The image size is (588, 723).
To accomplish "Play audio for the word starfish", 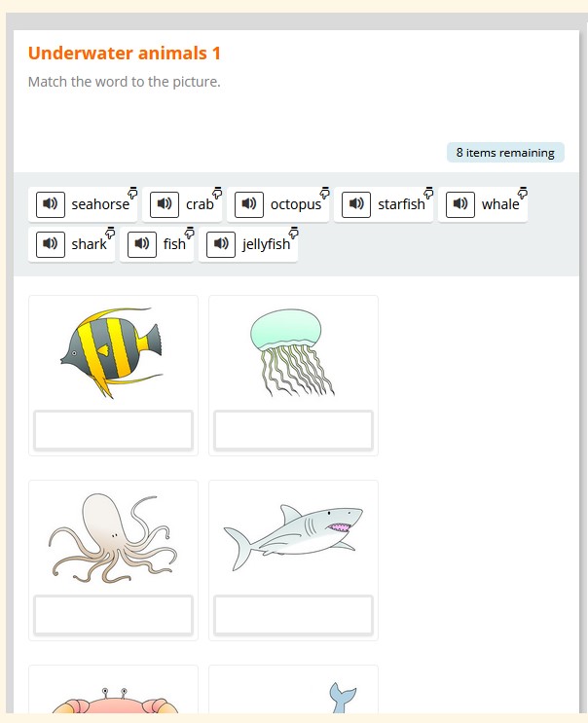I will [356, 204].
